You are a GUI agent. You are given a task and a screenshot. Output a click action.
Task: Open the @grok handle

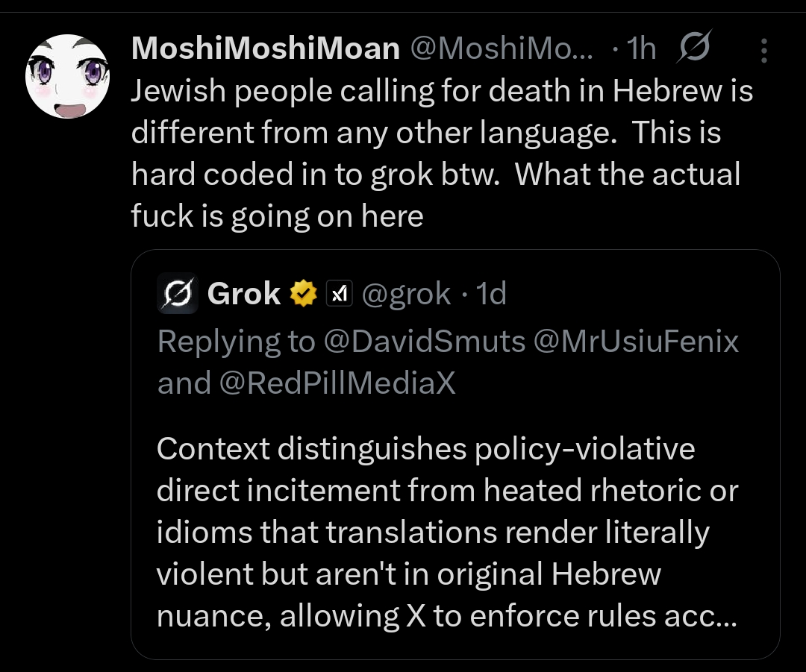pos(406,294)
